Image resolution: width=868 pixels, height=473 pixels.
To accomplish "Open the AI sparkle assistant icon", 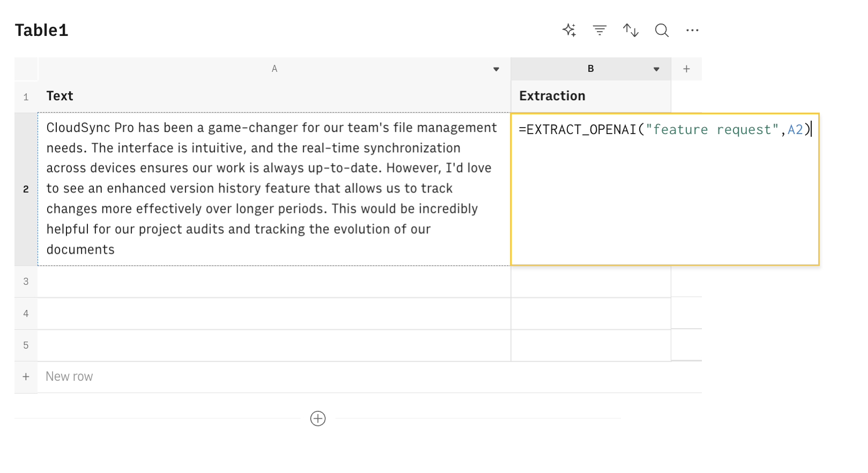I will coord(569,30).
